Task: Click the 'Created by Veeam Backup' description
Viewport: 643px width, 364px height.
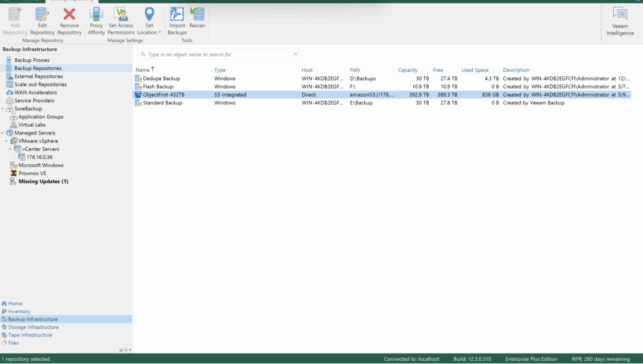Action: click(534, 103)
